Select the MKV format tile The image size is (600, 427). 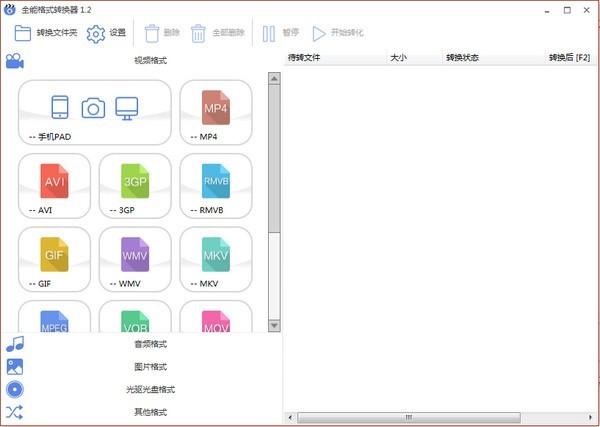pos(216,259)
